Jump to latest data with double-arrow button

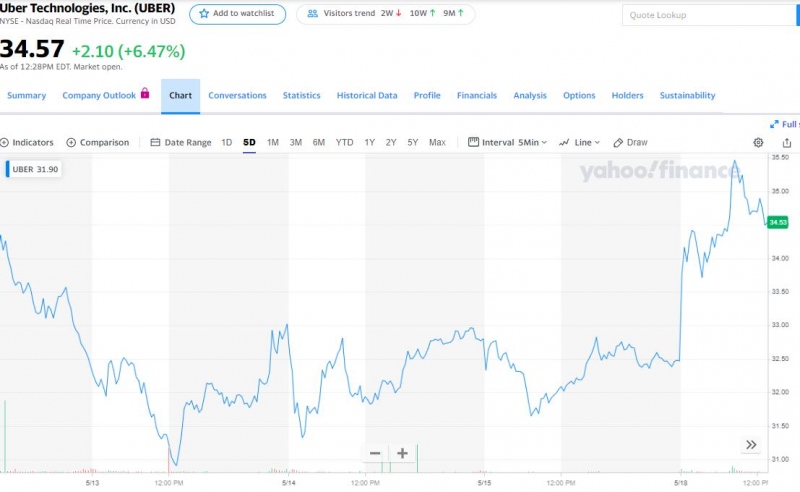point(751,445)
